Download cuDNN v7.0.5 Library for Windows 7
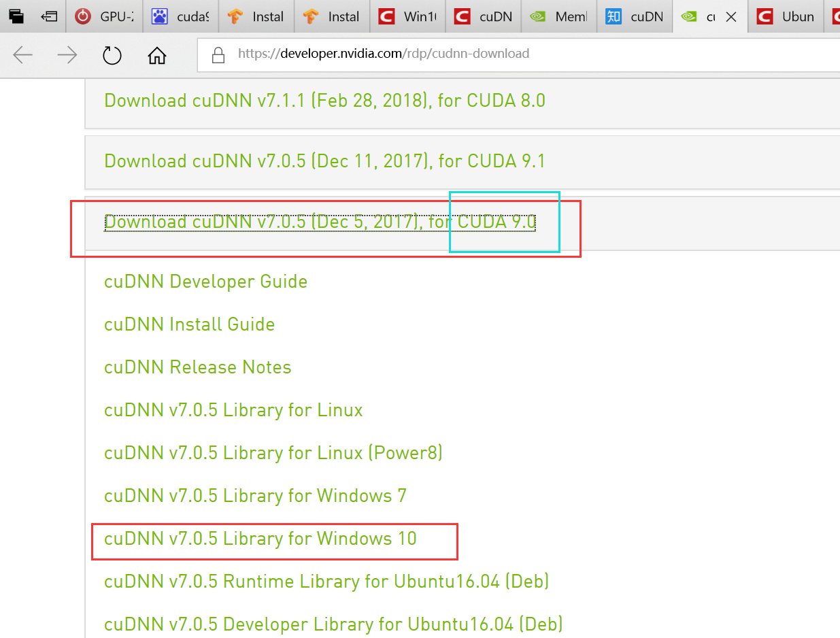 coord(255,496)
